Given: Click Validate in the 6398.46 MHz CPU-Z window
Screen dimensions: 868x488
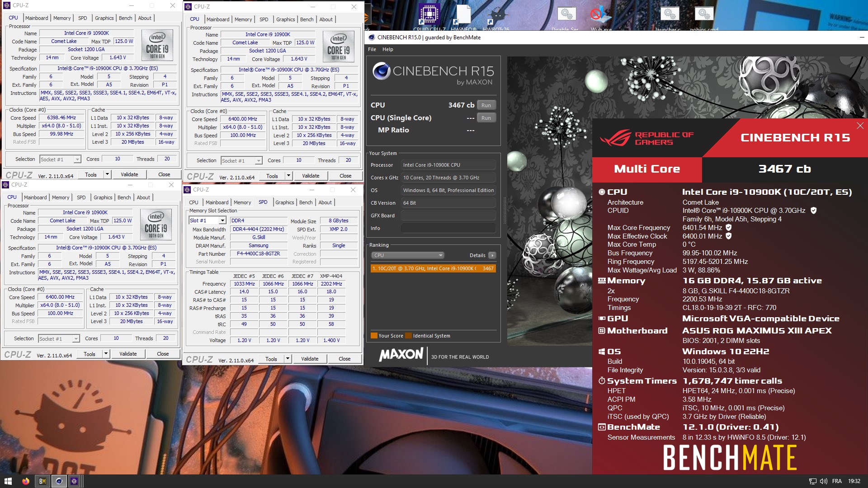Looking at the screenshot, I should [x=129, y=174].
